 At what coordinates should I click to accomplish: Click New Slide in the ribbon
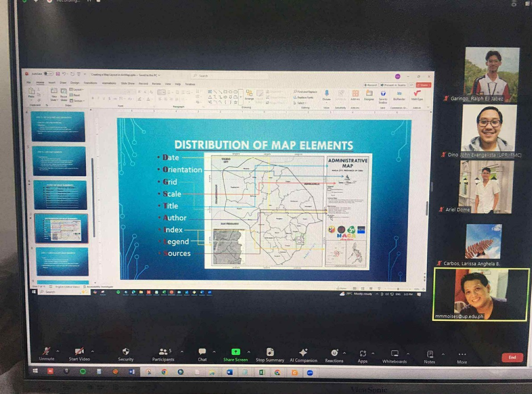[54, 94]
